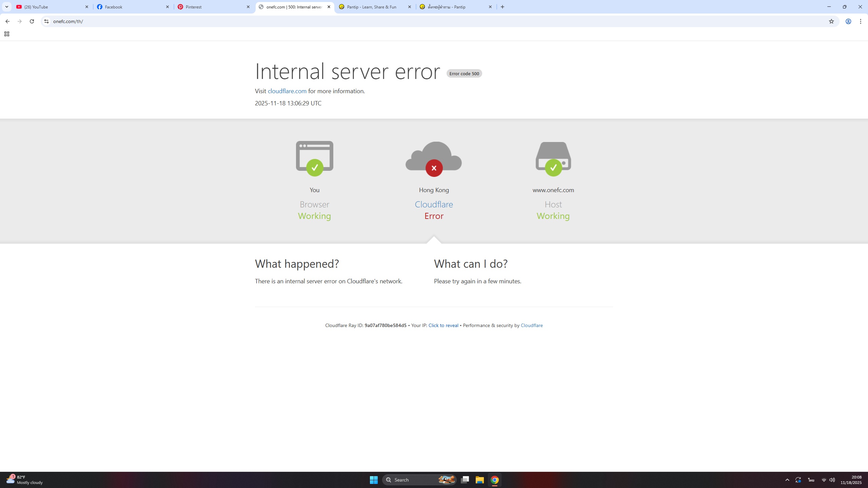Show hidden icons in system tray

tap(787, 480)
